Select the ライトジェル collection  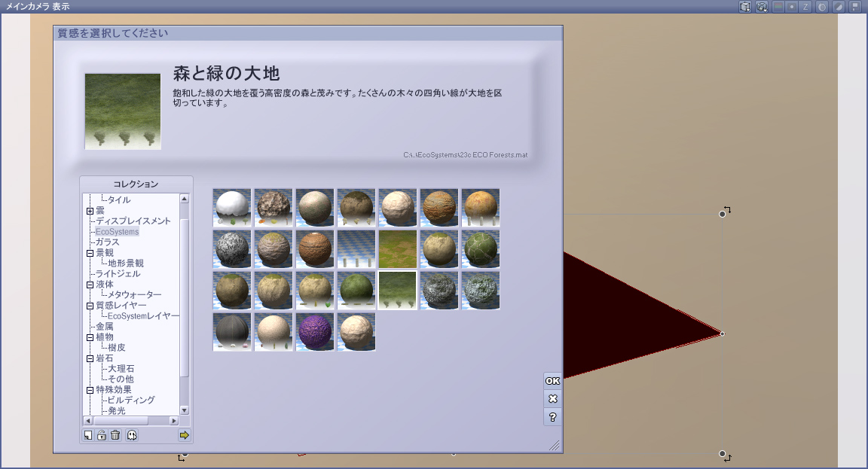118,274
